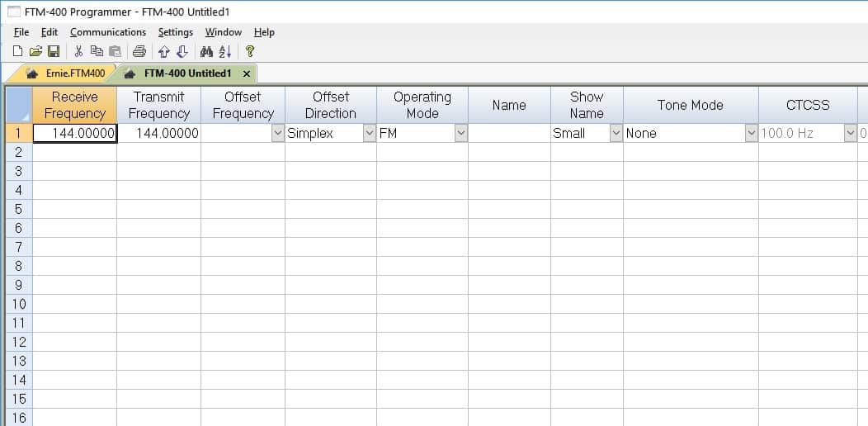Move channel down with arrow icon

coord(182,51)
